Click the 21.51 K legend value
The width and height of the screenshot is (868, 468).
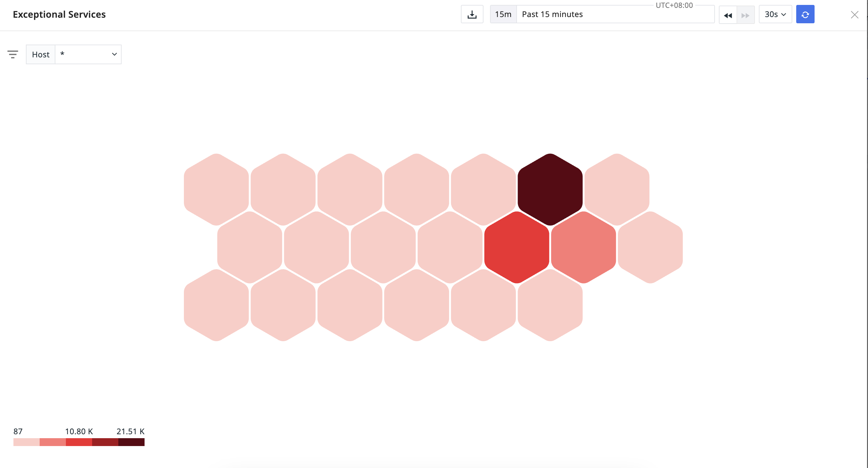tap(130, 431)
